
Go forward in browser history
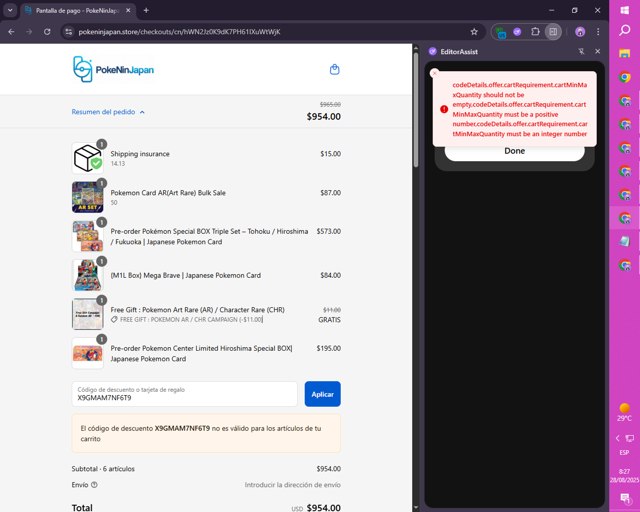(x=29, y=32)
